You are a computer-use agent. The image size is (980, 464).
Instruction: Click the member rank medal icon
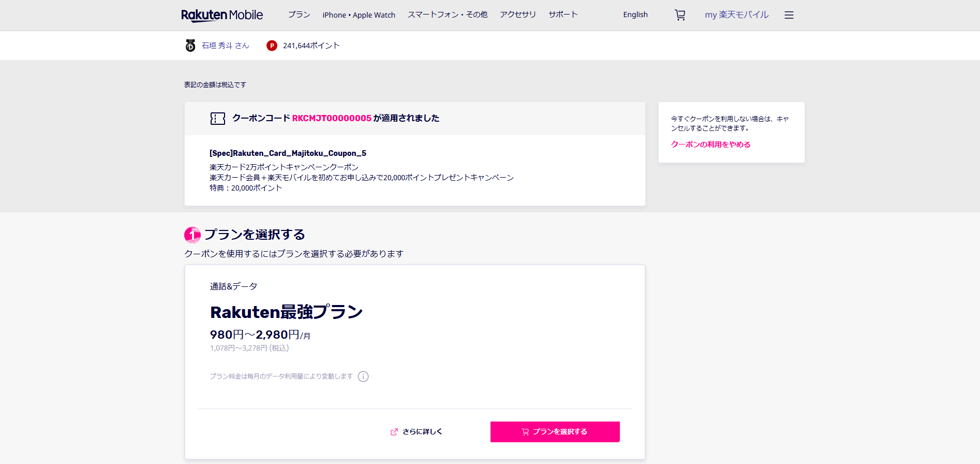coord(190,46)
